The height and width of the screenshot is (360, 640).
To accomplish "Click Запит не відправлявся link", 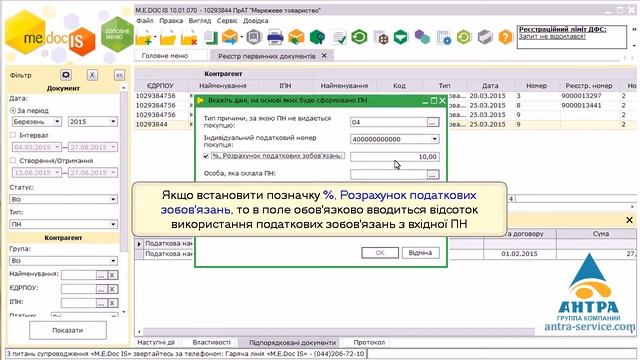I will click(x=552, y=36).
